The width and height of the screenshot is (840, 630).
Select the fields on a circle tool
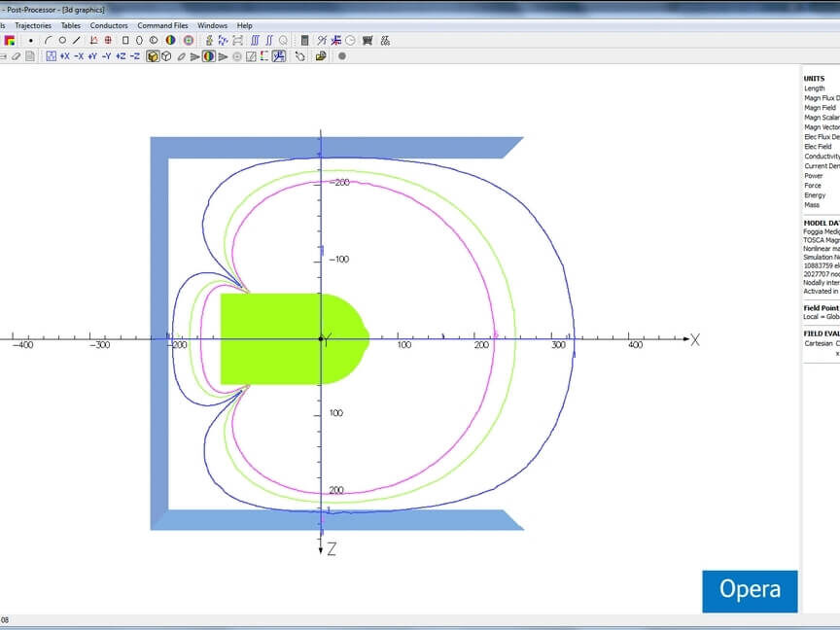point(62,41)
